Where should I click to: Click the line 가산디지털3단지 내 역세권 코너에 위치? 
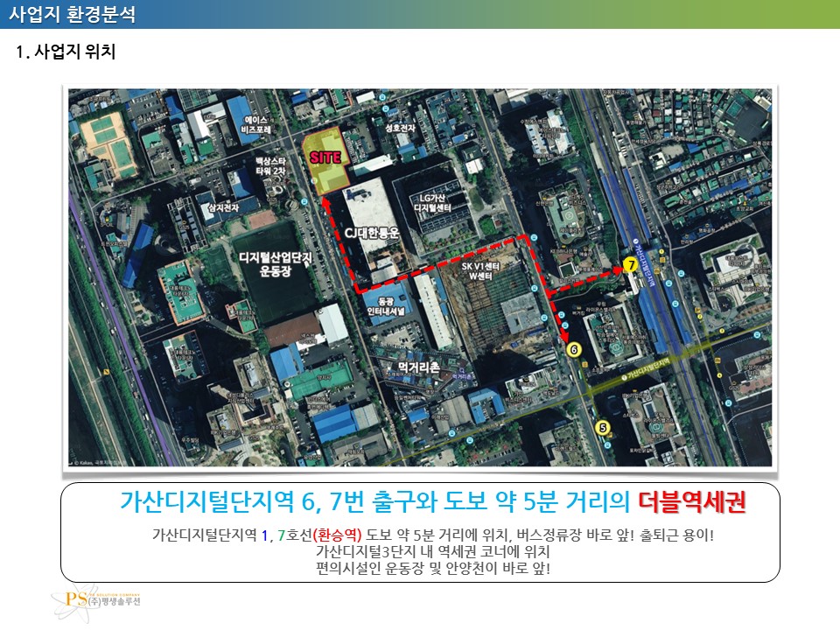(433, 551)
